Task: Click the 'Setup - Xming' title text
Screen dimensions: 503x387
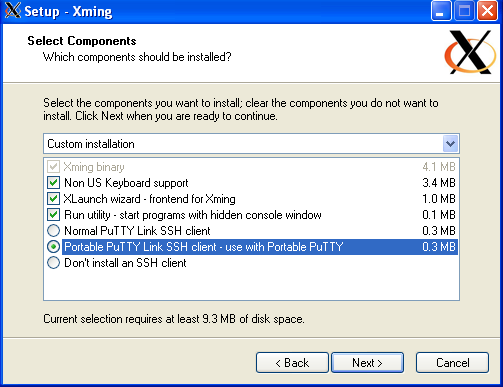Action: point(68,11)
